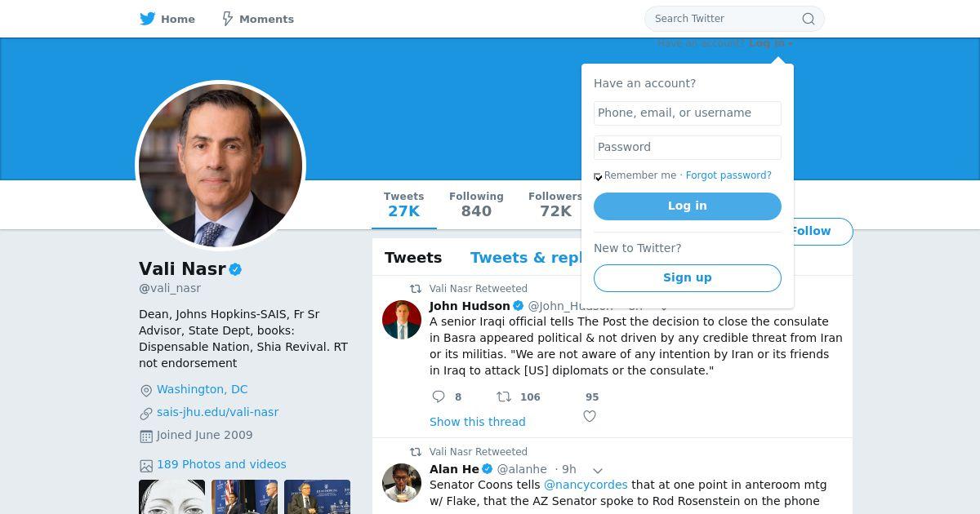The image size is (980, 514).
Task: Switch to the Tweets & replies tab
Action: point(526,258)
